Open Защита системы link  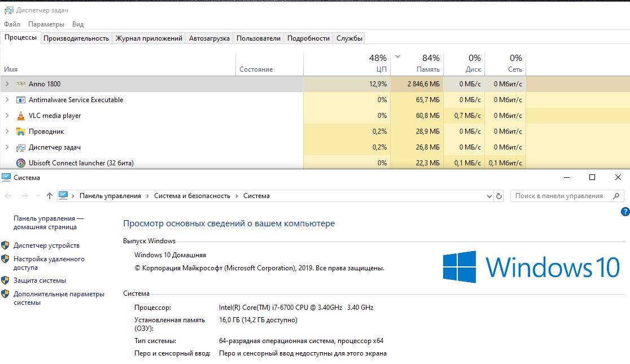pyautogui.click(x=40, y=280)
